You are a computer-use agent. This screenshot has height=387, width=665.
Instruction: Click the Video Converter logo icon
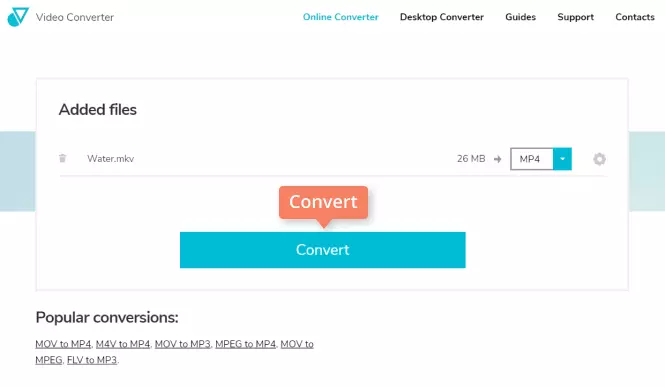18,17
